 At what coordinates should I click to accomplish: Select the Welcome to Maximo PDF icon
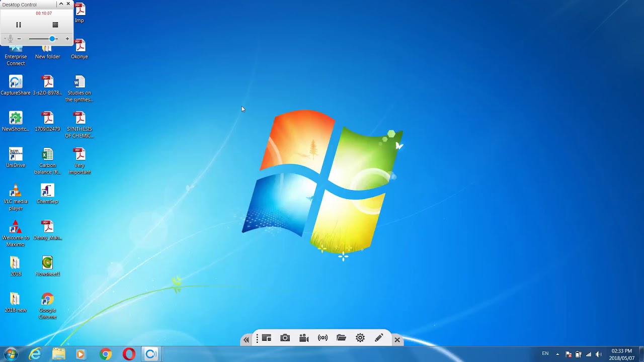16,233
